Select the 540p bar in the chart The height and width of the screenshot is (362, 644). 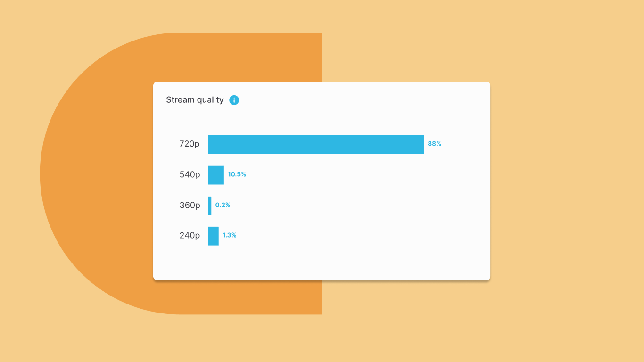point(216,175)
